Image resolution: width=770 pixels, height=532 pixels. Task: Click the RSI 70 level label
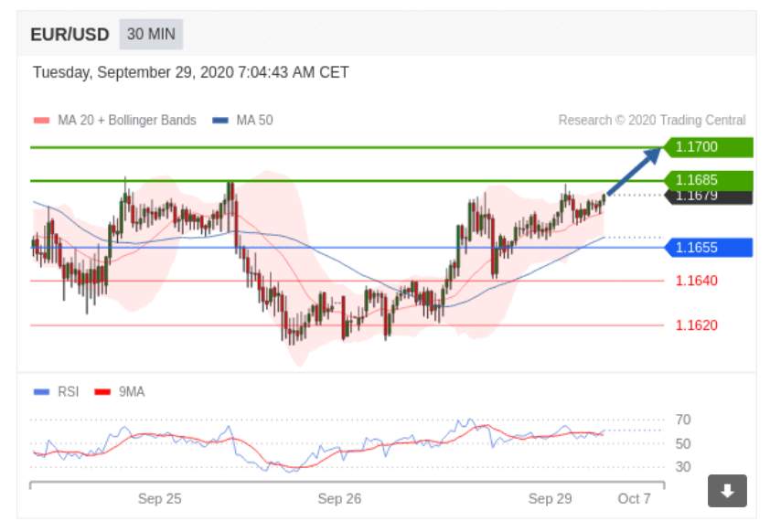tap(683, 420)
